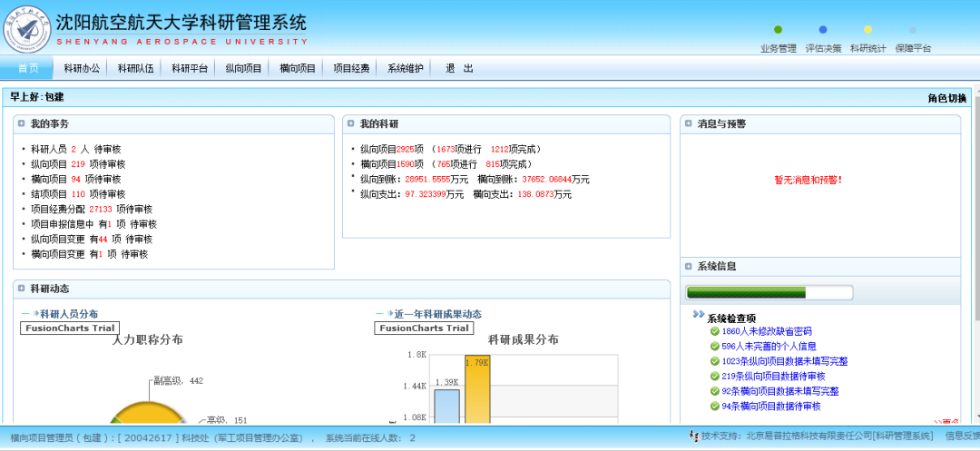Click green check icon for 92条横向项目数据未填写完整
The height and width of the screenshot is (451, 980).
(715, 391)
